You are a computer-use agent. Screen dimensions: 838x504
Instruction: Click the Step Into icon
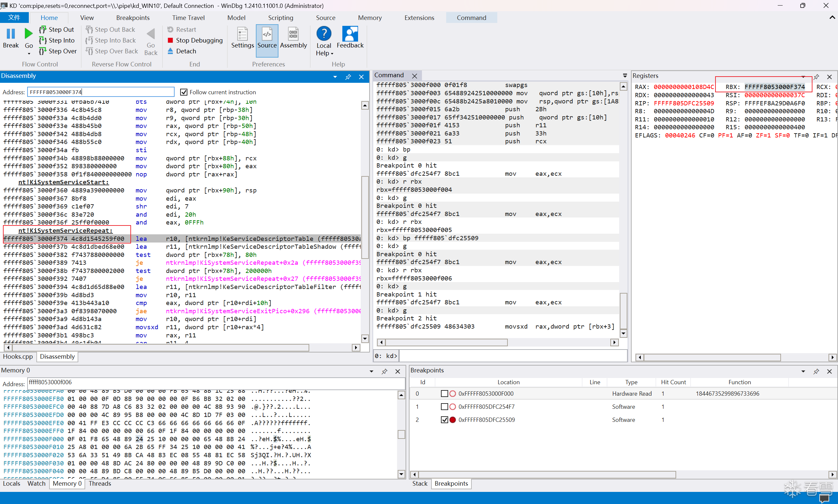43,40
